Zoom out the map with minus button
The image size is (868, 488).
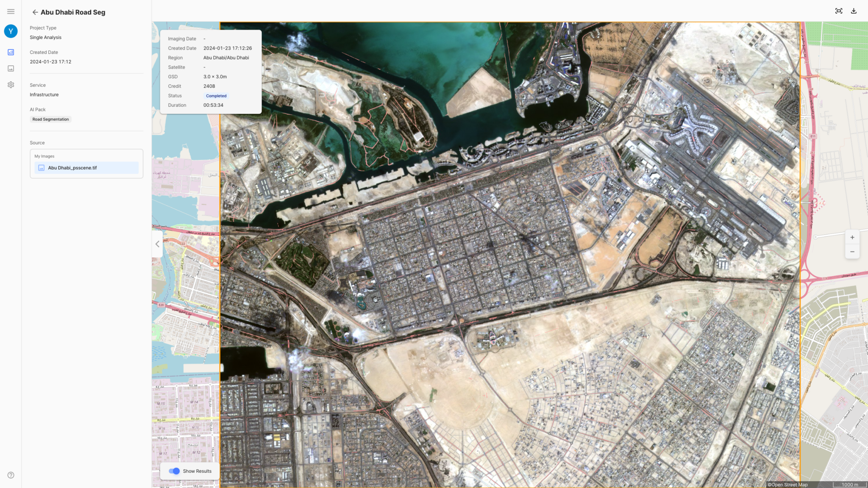[852, 252]
